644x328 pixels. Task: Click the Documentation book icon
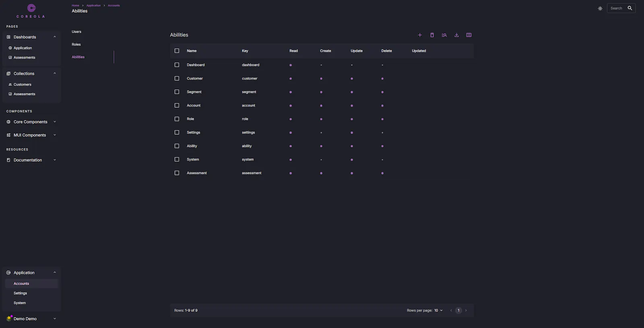[8, 160]
